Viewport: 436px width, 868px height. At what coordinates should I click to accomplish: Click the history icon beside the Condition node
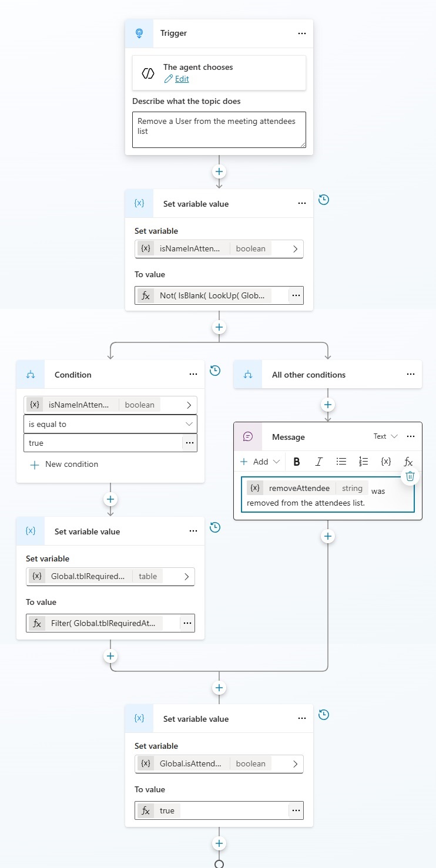point(215,371)
